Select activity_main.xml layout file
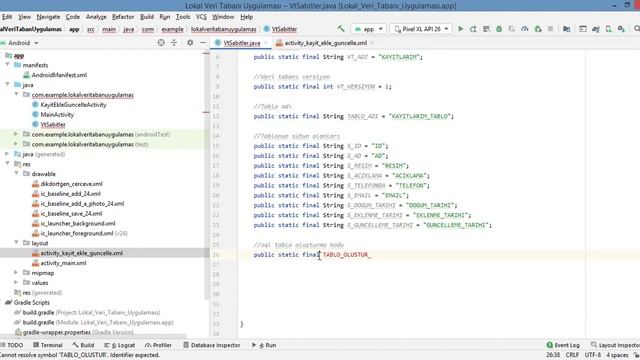Image resolution: width=640 pixels, height=360 pixels. point(63,263)
